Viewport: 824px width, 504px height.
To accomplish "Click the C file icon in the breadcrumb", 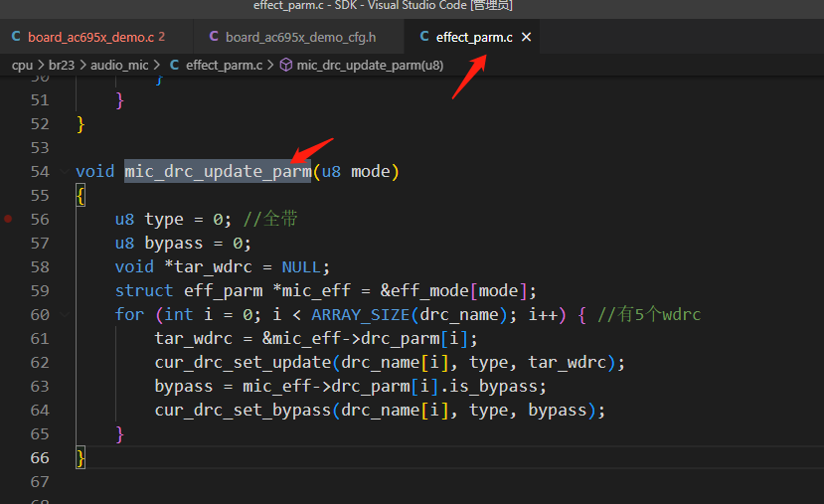I will (x=175, y=65).
